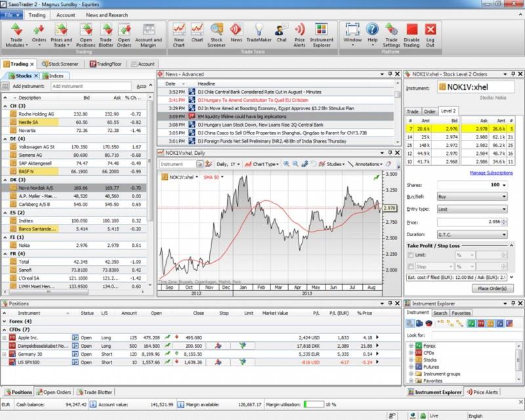Image resolution: width=525 pixels, height=420 pixels.
Task: Open the Entry type dropdown
Action: click(x=472, y=209)
